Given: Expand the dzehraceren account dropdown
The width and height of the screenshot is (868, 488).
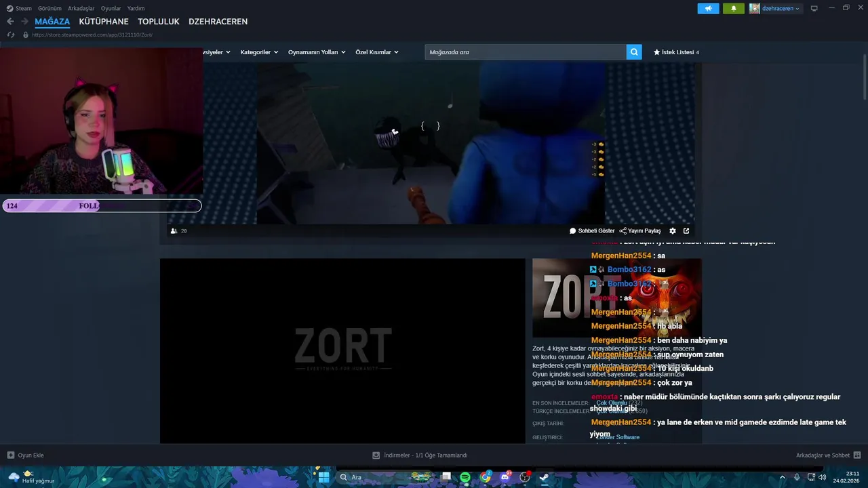Looking at the screenshot, I should (775, 8).
